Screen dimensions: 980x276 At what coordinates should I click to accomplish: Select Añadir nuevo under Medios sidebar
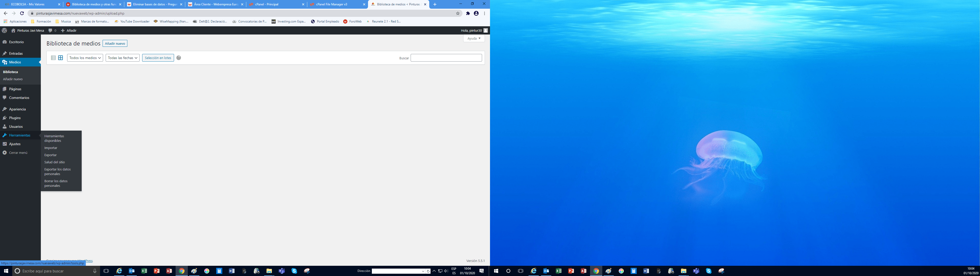[x=13, y=79]
